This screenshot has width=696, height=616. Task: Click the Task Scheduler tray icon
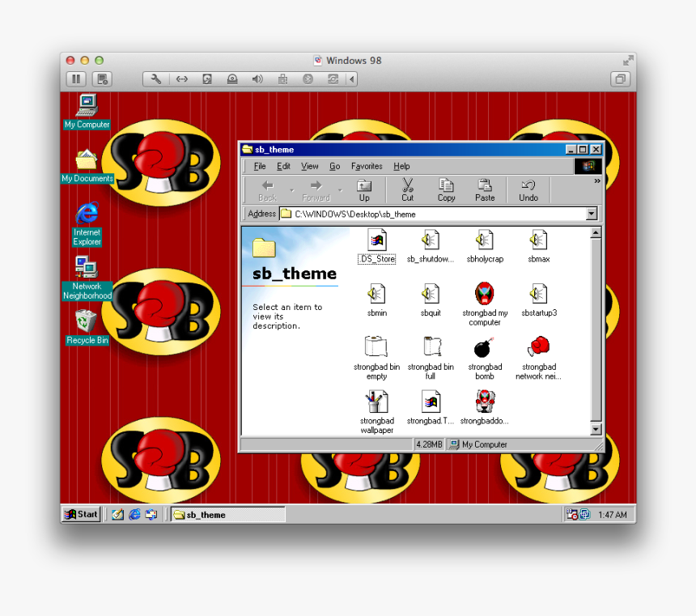point(571,514)
